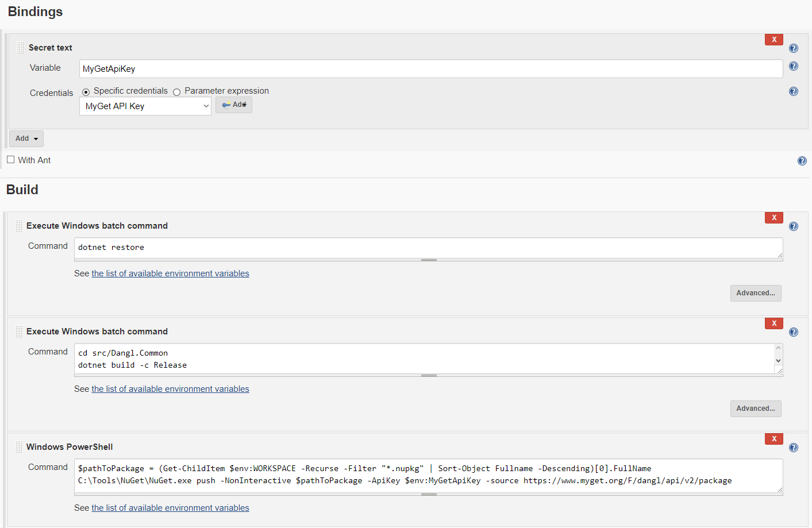
Task: Open the MyGet API Key credentials dropdown
Action: tap(145, 106)
